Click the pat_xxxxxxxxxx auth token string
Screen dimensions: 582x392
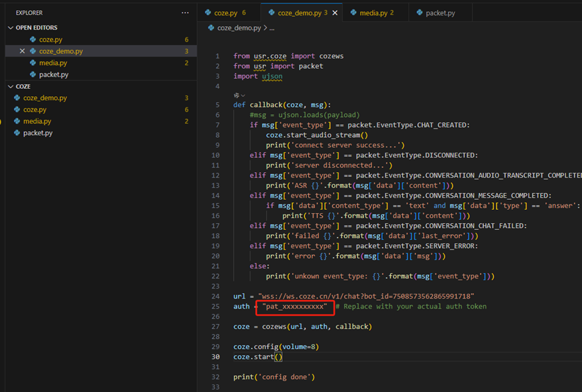pos(295,307)
